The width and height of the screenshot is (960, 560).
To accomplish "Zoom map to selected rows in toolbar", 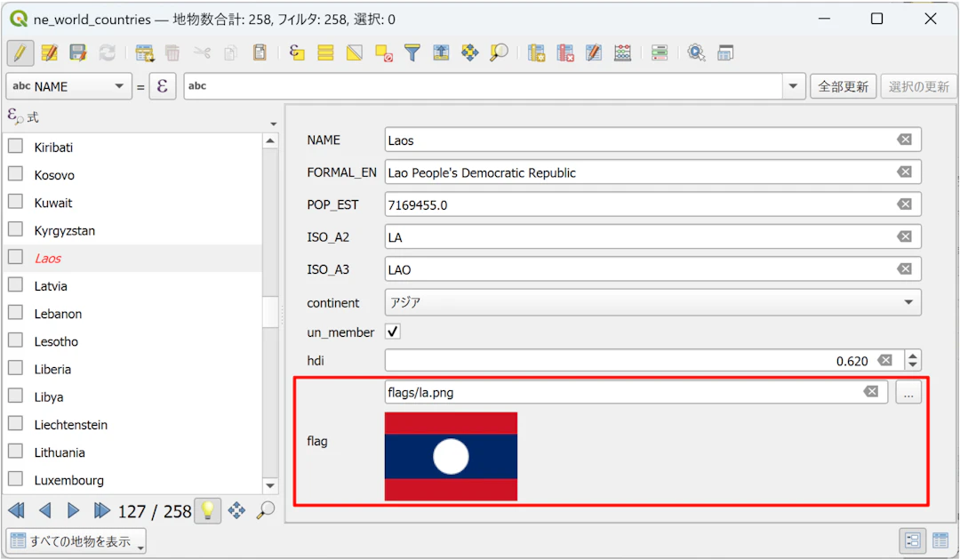I will tap(499, 53).
